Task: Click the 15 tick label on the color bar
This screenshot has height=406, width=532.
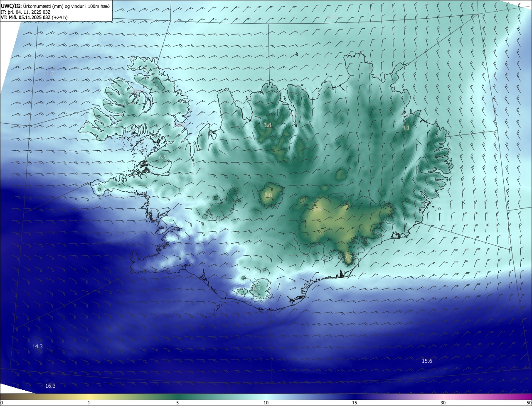Action: point(355,403)
